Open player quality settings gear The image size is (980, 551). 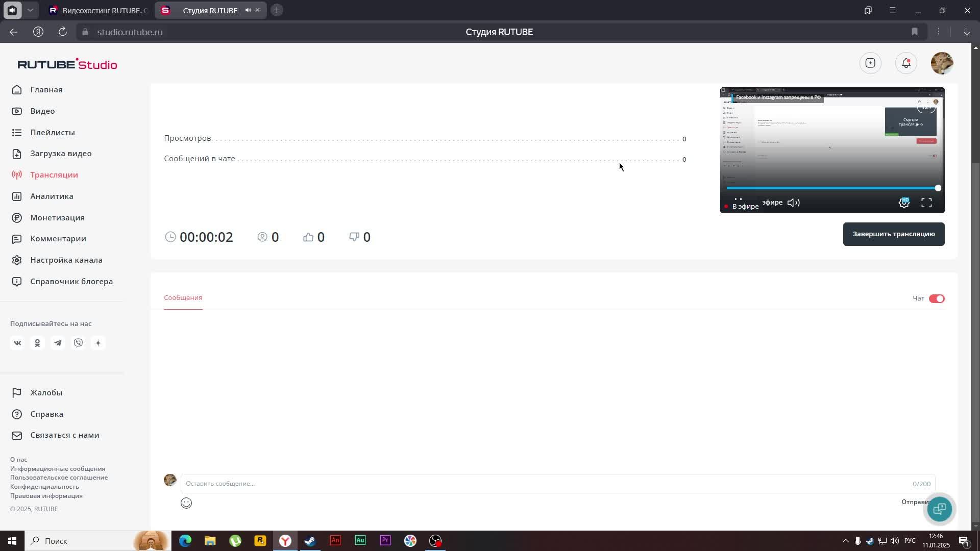pos(904,203)
